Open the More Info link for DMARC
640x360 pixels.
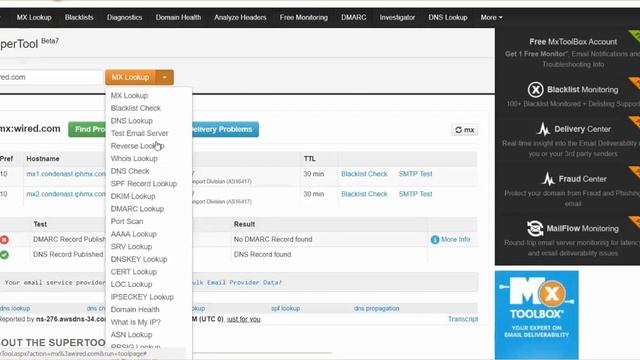coord(455,240)
